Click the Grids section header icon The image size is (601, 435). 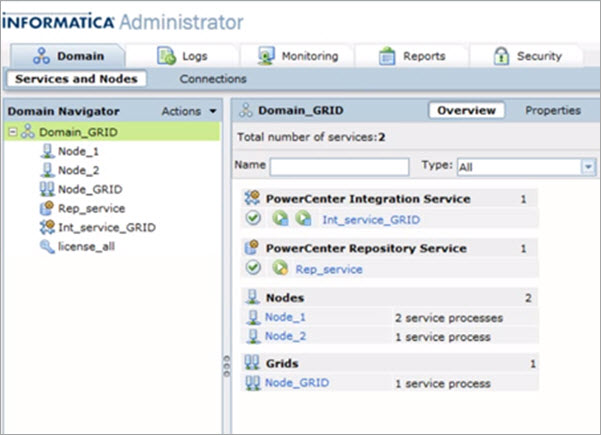click(x=252, y=363)
